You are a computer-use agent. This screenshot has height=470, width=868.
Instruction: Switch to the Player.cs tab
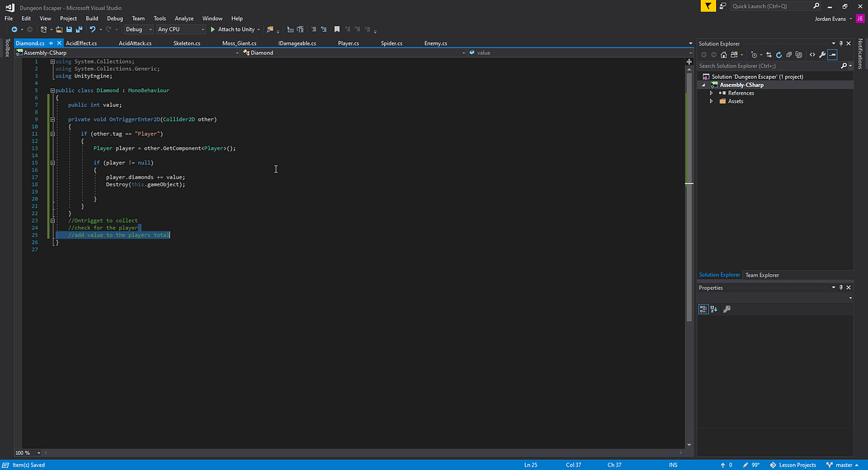tap(348, 43)
